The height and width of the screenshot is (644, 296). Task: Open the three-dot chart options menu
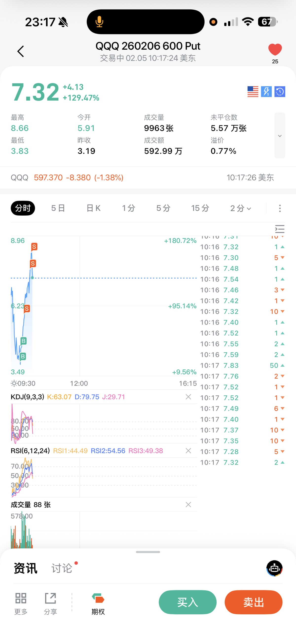click(280, 208)
